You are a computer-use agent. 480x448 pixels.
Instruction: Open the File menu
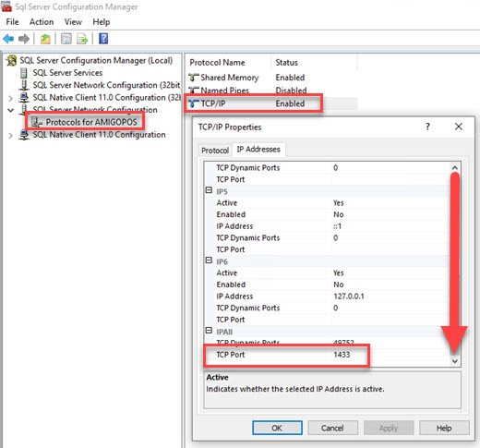pos(12,22)
